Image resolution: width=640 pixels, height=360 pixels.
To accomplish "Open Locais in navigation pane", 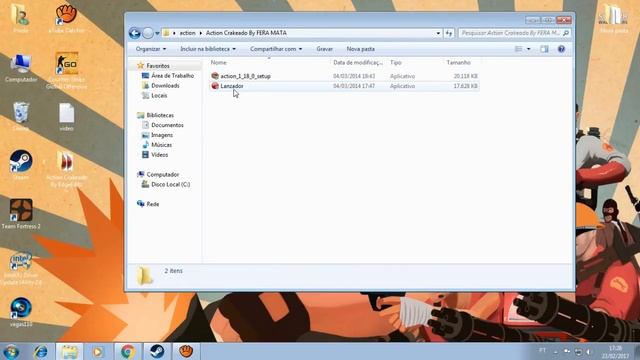I will coord(159,96).
